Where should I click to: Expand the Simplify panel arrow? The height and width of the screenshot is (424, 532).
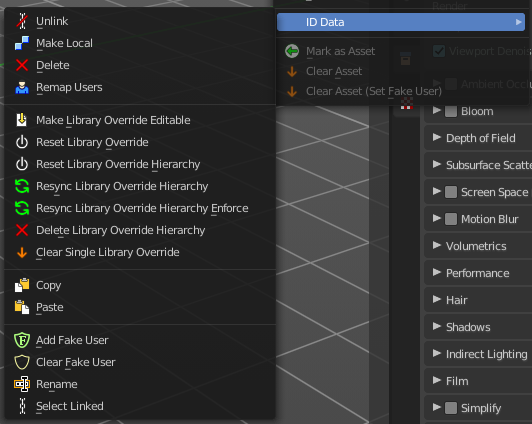[x=437, y=407]
